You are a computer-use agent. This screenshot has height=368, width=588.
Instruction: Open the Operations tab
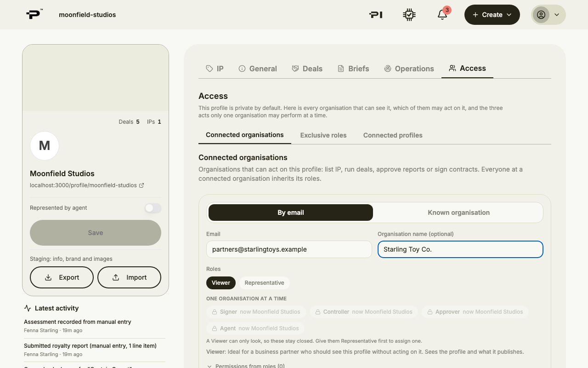coord(409,69)
